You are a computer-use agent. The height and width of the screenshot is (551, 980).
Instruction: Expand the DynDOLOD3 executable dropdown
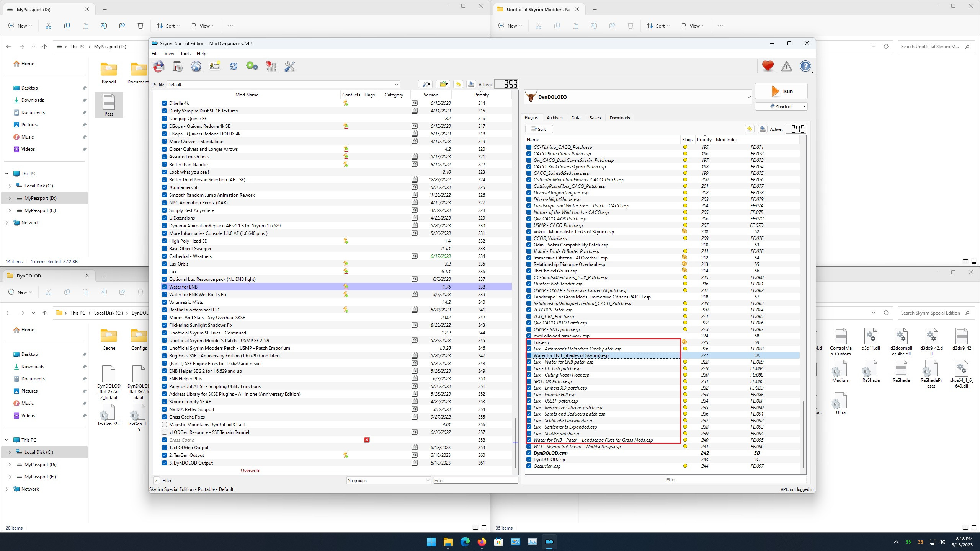coord(749,97)
